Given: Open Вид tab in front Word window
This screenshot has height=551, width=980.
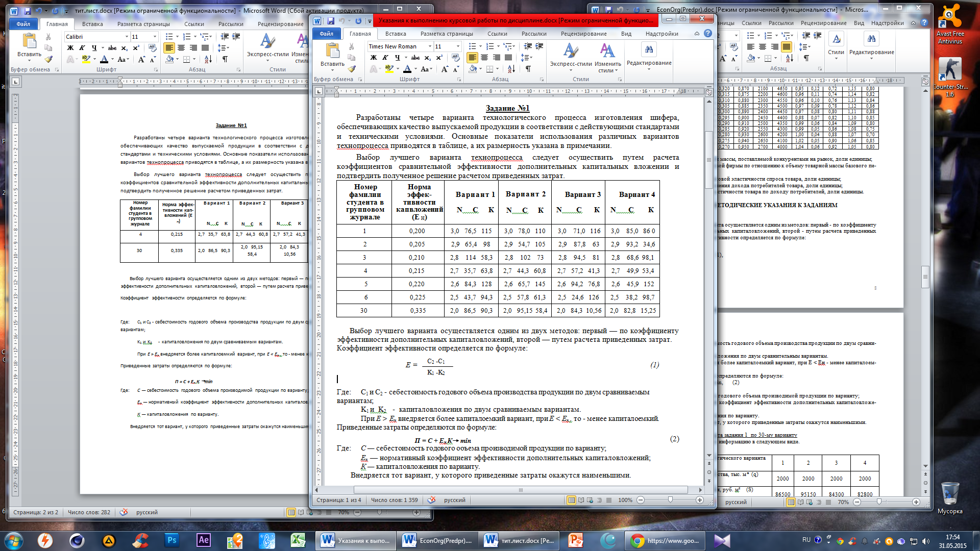Looking at the screenshot, I should 626,34.
